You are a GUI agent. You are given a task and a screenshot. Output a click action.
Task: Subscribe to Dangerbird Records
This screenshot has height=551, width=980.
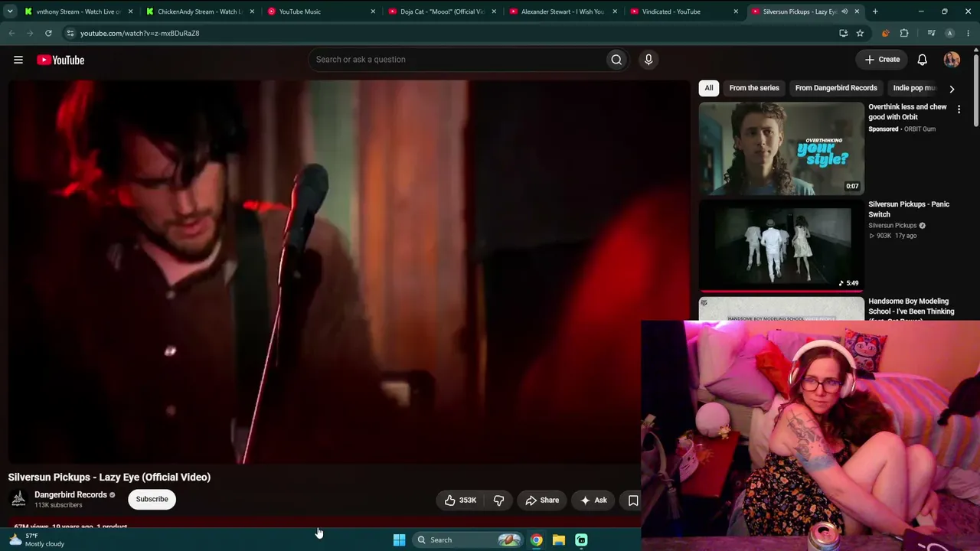152,500
